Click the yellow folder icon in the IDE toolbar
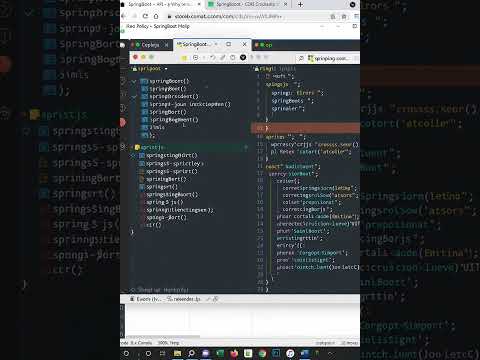 [x=184, y=58]
